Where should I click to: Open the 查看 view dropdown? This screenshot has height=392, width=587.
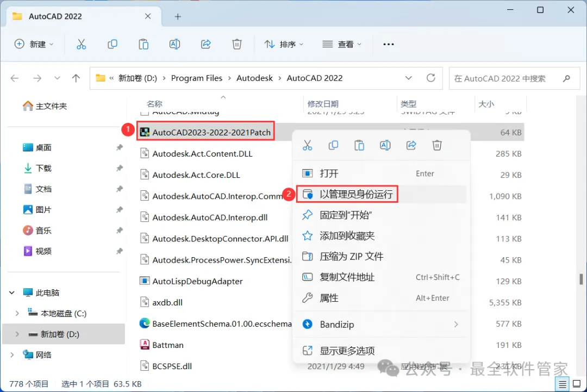click(342, 44)
